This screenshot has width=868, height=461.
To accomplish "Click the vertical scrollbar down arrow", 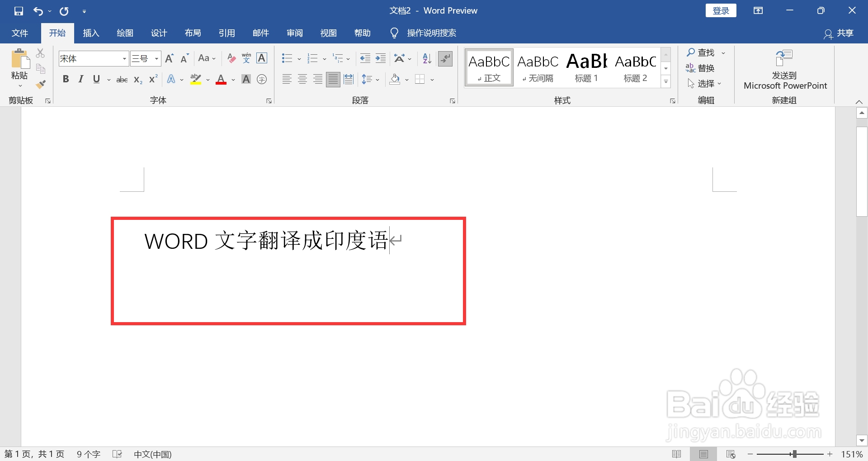I will (x=862, y=440).
